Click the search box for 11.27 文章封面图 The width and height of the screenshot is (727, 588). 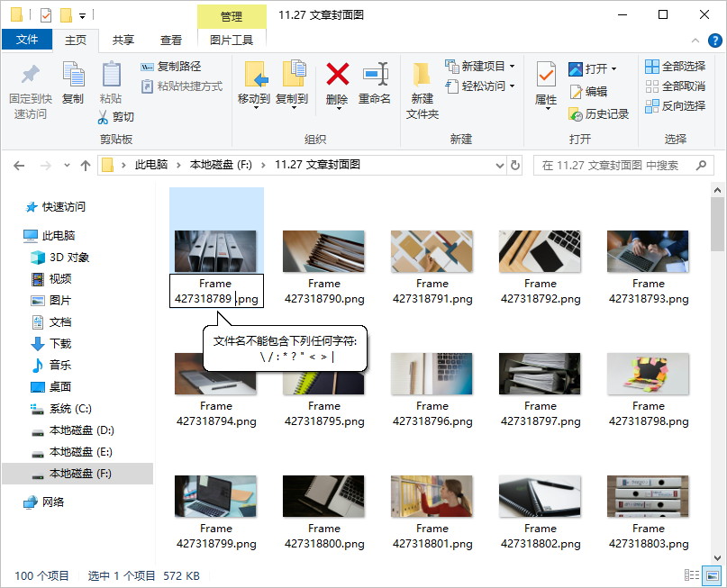pyautogui.click(x=623, y=166)
